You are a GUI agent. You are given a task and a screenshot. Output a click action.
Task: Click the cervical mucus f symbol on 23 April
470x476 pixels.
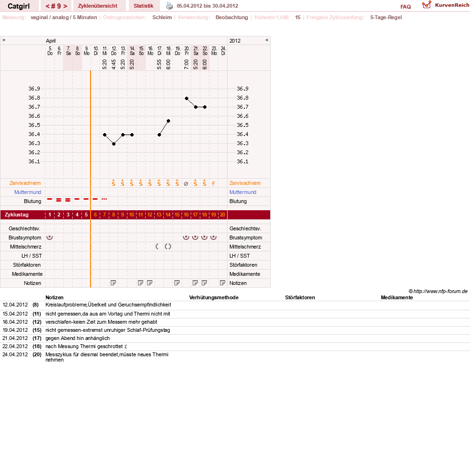tap(213, 184)
